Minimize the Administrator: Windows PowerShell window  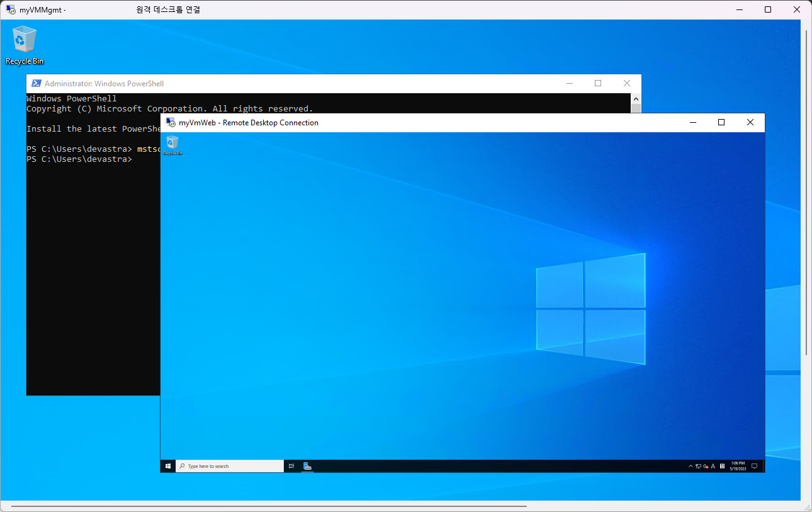[x=569, y=83]
